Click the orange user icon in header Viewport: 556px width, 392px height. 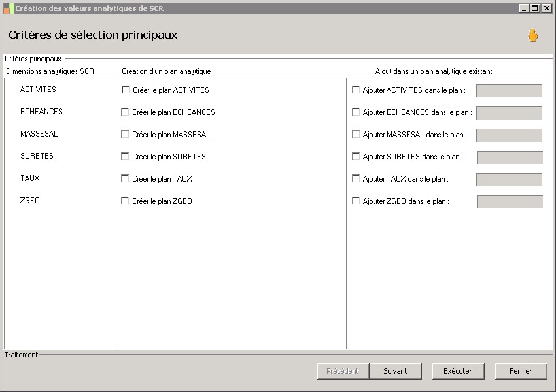[x=533, y=36]
